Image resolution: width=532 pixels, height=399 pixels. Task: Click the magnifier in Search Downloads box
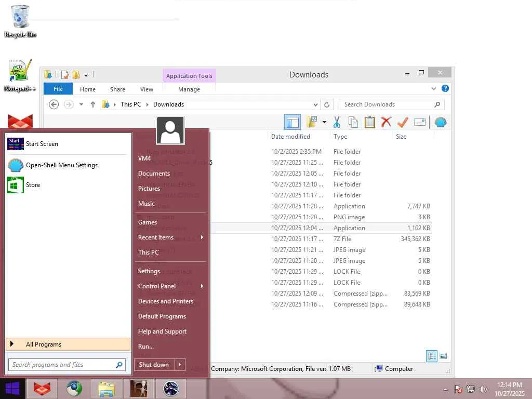coord(437,104)
